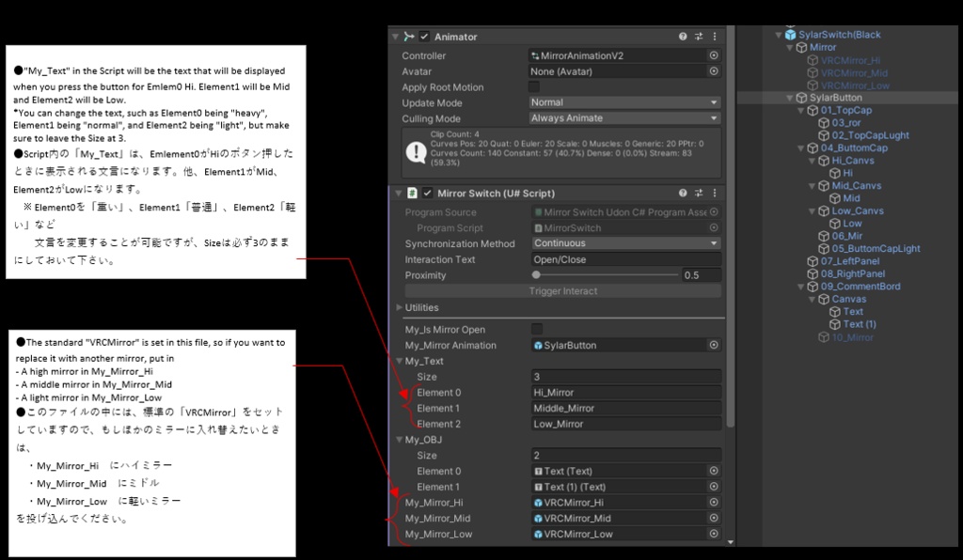The width and height of the screenshot is (963, 560).
Task: Edit the Interaction Text field
Action: (x=625, y=258)
